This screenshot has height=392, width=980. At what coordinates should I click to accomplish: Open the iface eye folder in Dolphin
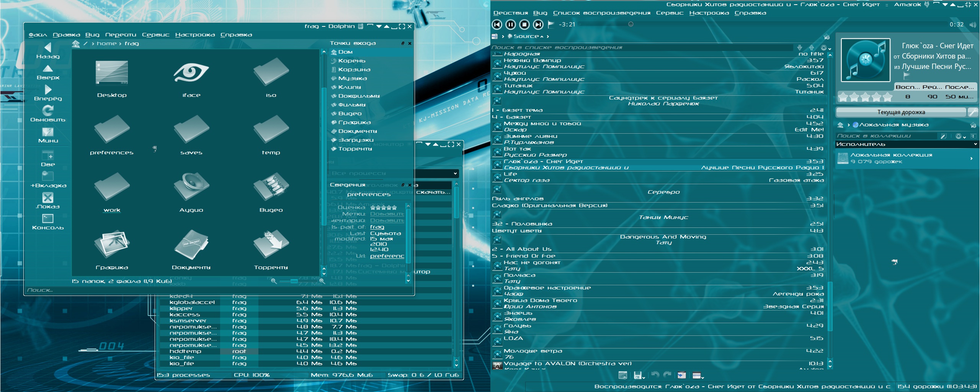[191, 78]
